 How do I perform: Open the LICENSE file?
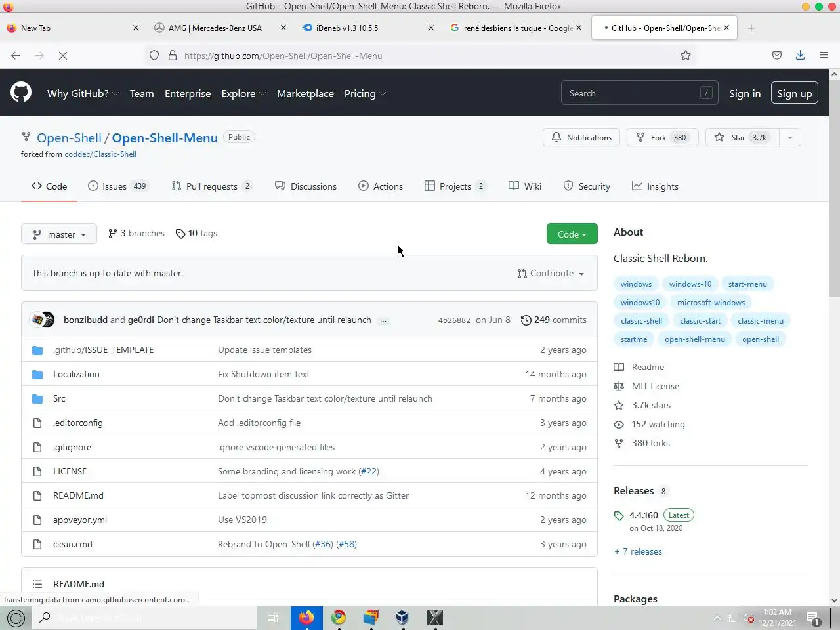70,471
